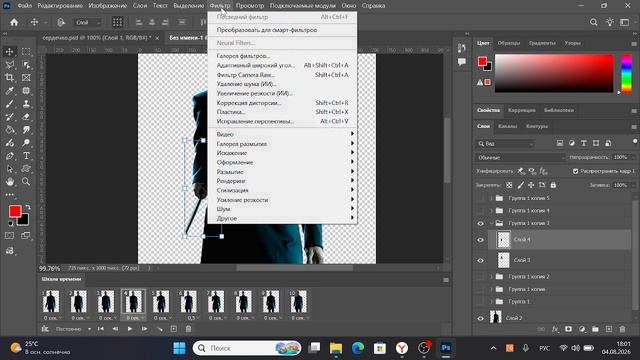Select the Eyedropper tool
Viewport: 640px width, 360px height.
(9, 91)
